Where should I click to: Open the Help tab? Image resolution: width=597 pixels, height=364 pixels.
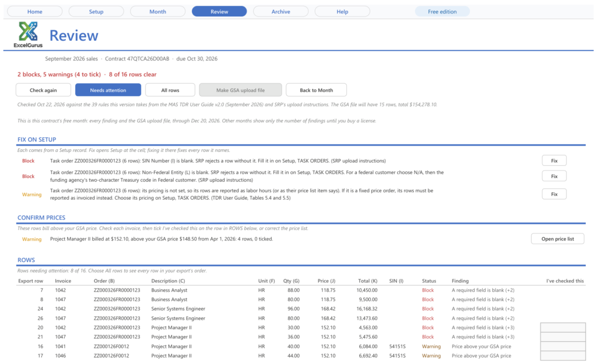pyautogui.click(x=342, y=12)
